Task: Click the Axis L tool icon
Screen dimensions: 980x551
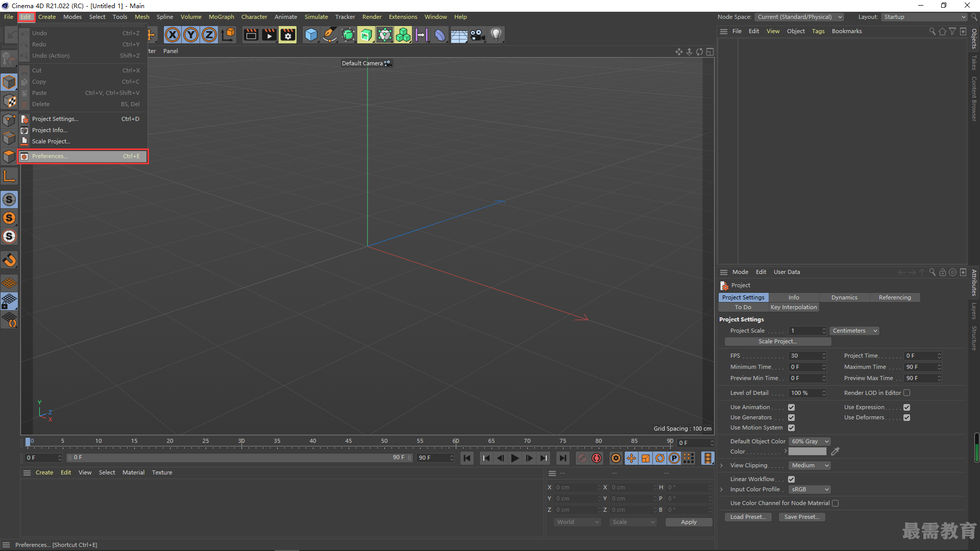Action: click(x=9, y=177)
